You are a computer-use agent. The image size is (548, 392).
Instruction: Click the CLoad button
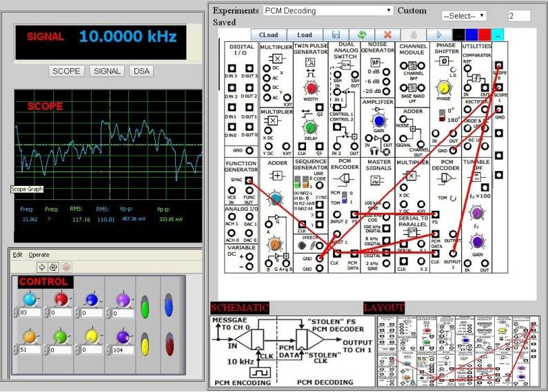(268, 34)
